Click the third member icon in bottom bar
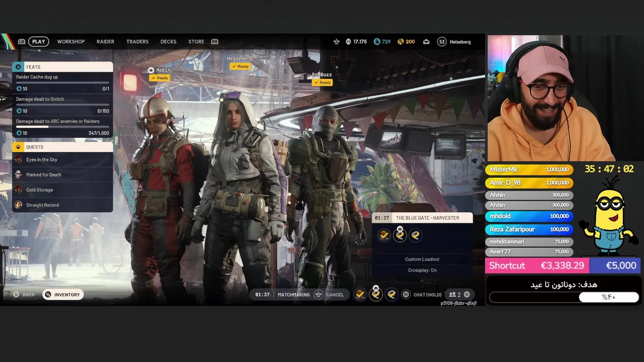This screenshot has height=362, width=644. click(x=391, y=295)
